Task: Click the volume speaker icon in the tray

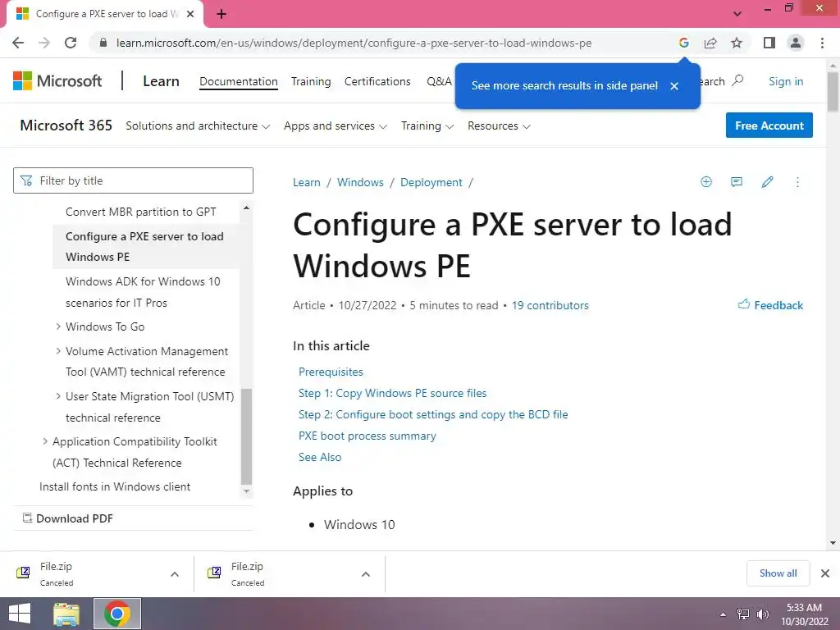Action: click(762, 614)
